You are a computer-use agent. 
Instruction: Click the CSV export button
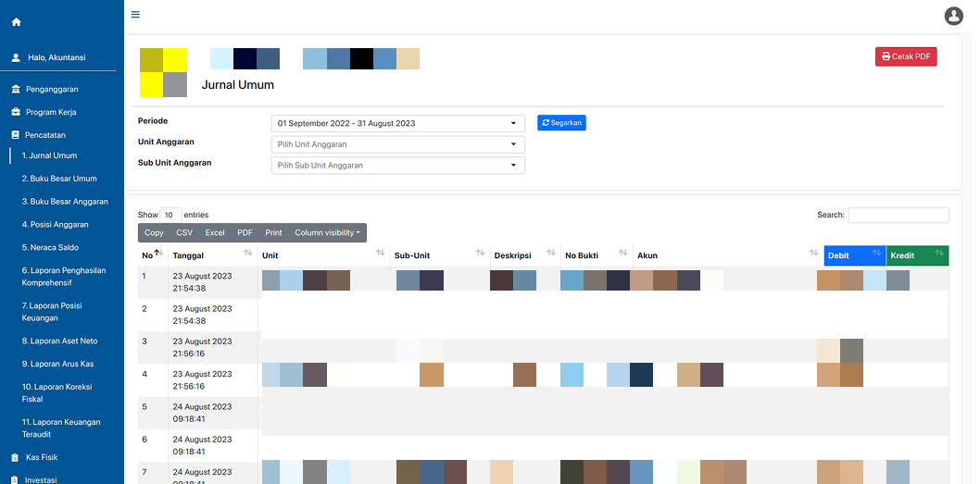coord(184,233)
